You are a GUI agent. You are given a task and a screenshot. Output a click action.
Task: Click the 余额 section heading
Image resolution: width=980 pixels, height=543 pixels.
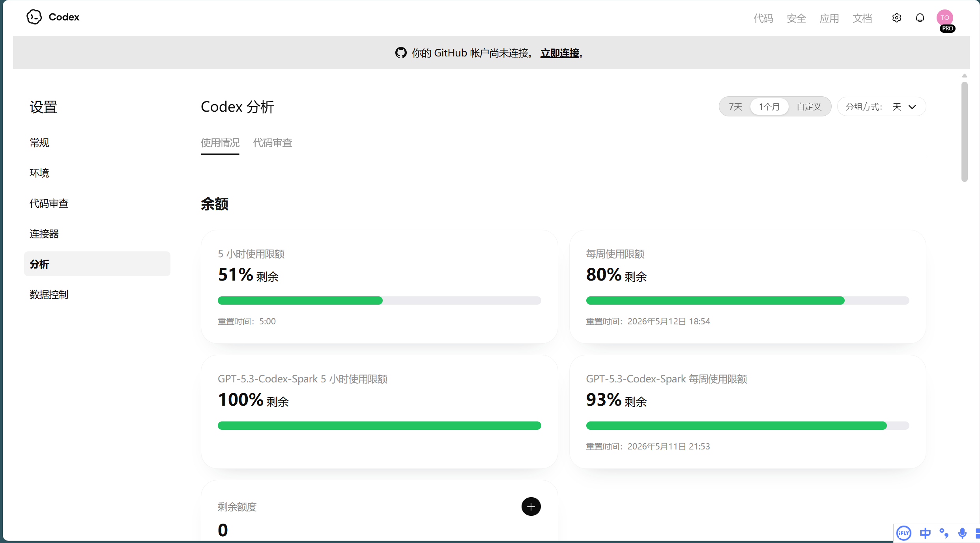tap(215, 204)
